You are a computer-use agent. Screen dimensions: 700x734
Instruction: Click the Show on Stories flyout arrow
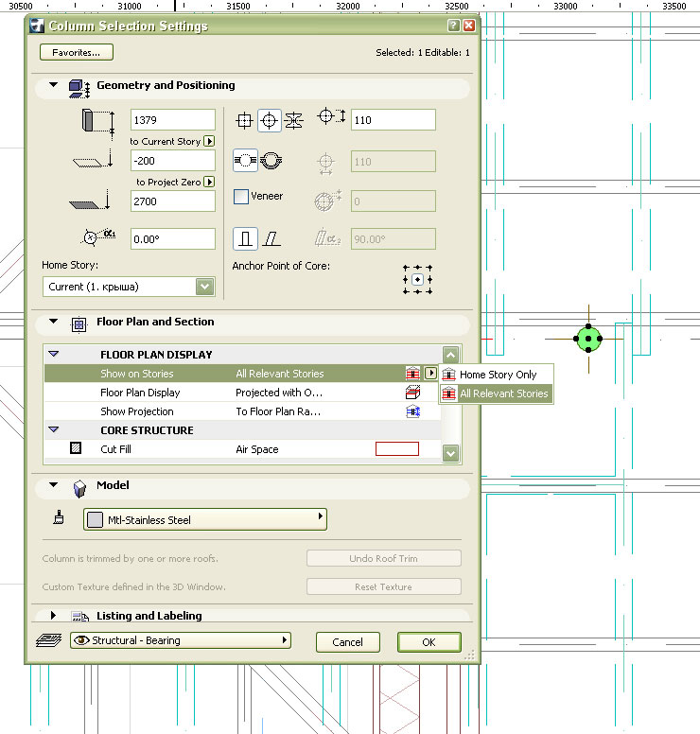pos(430,373)
